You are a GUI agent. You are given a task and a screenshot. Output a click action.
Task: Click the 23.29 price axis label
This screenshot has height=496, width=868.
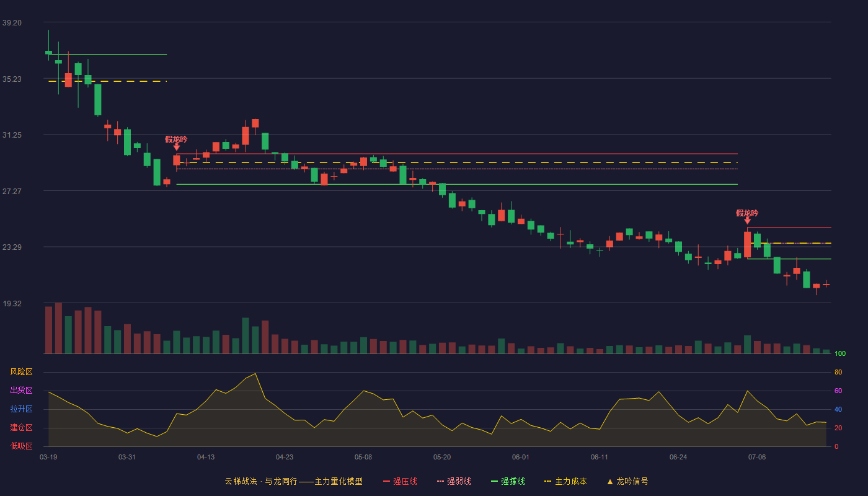coord(12,247)
